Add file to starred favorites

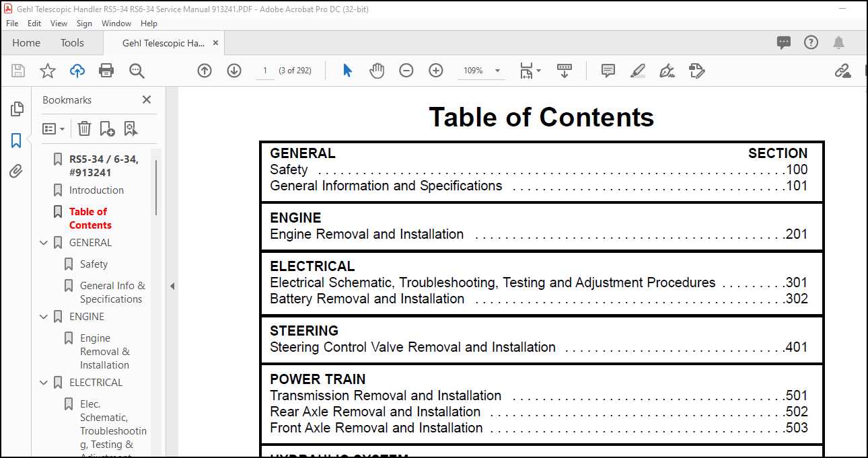click(48, 71)
